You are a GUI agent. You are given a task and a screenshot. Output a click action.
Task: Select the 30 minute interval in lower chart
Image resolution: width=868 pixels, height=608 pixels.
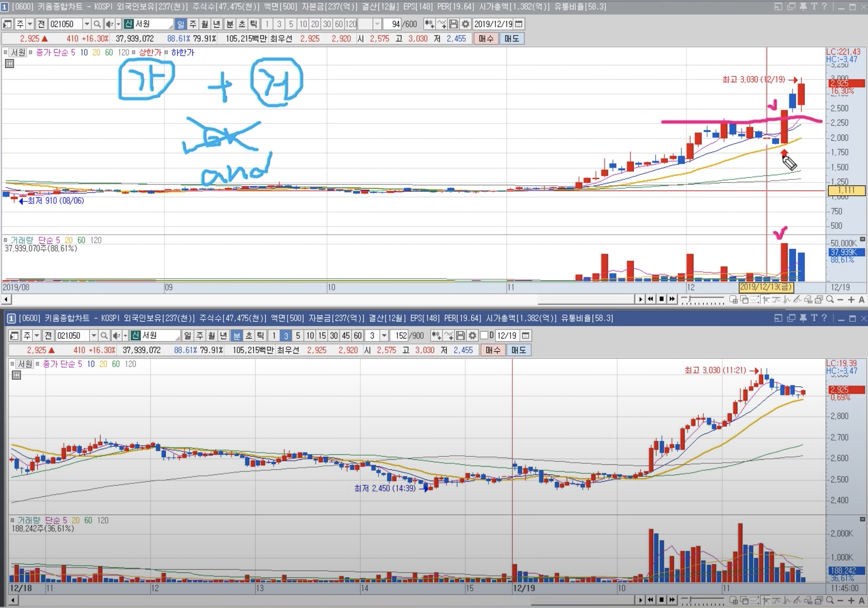[334, 336]
